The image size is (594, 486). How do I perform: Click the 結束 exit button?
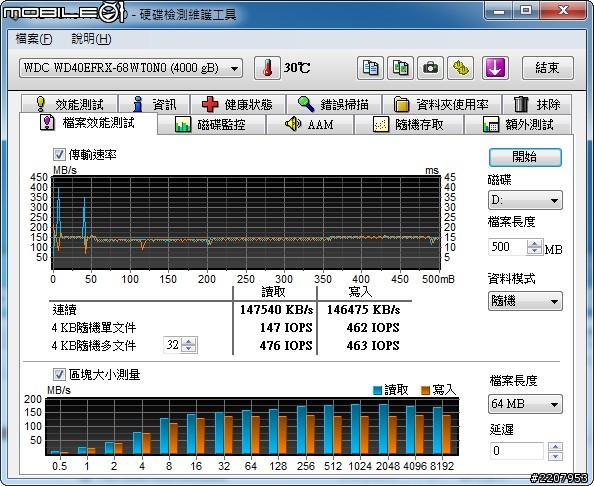coord(547,68)
